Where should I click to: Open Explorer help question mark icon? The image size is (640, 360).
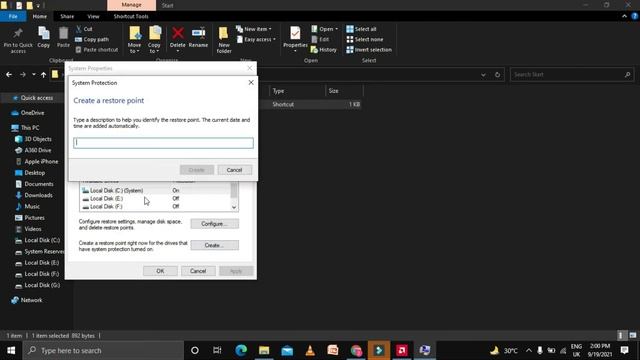[x=635, y=16]
